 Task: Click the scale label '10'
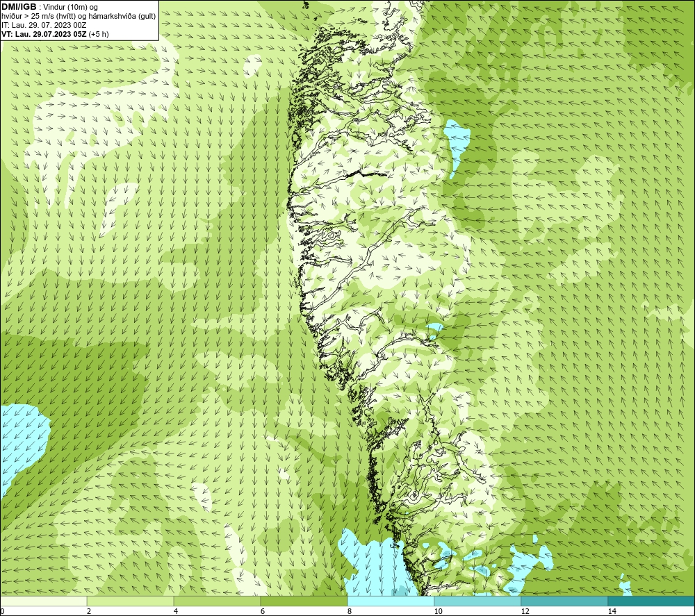(438, 611)
